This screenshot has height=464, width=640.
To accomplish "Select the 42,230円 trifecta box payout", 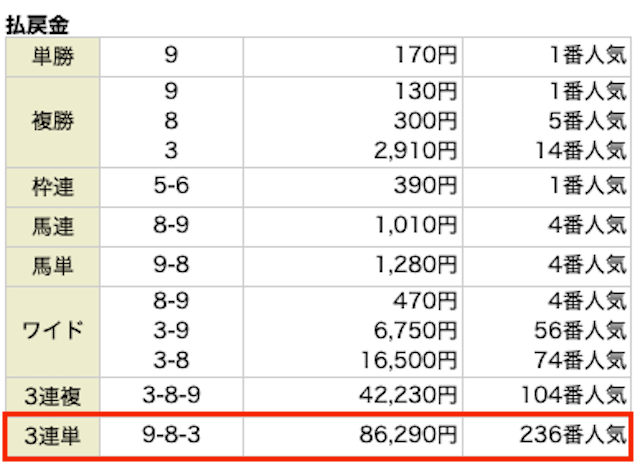I will click(408, 395).
